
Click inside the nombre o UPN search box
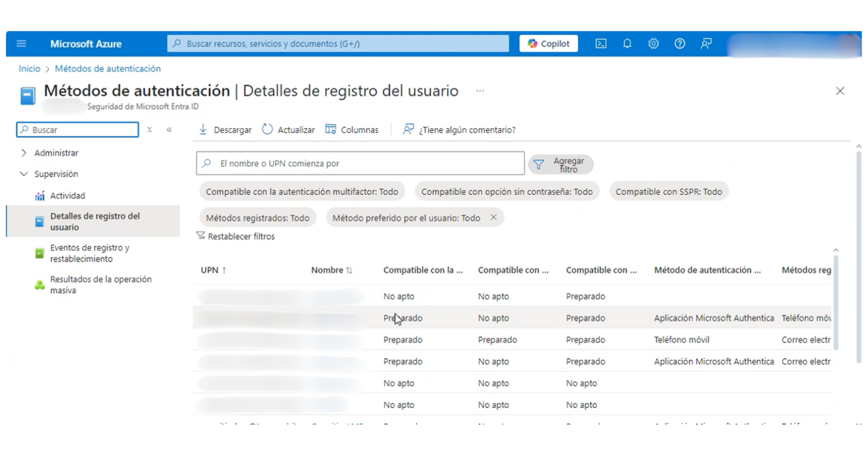(360, 163)
